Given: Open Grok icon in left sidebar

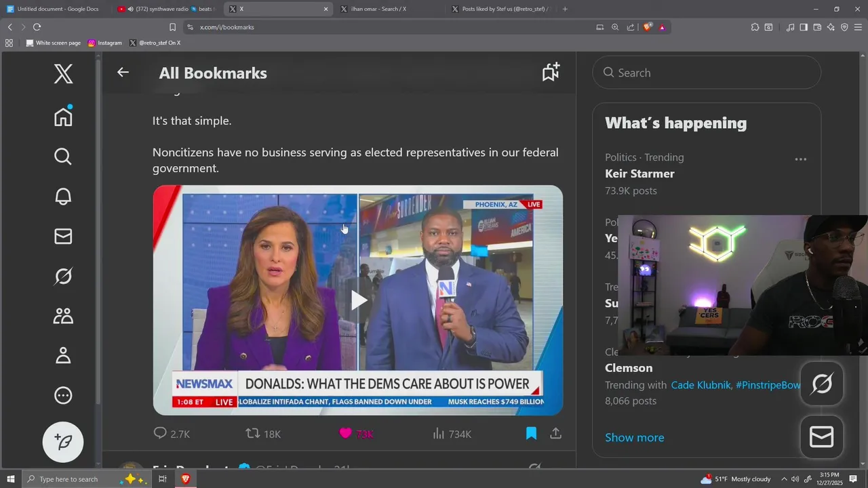Looking at the screenshot, I should pos(63,276).
